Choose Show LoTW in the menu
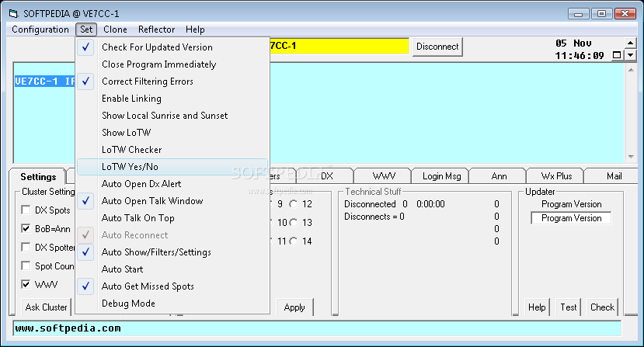Viewport: 644px width, 347px height. pyautogui.click(x=172, y=133)
